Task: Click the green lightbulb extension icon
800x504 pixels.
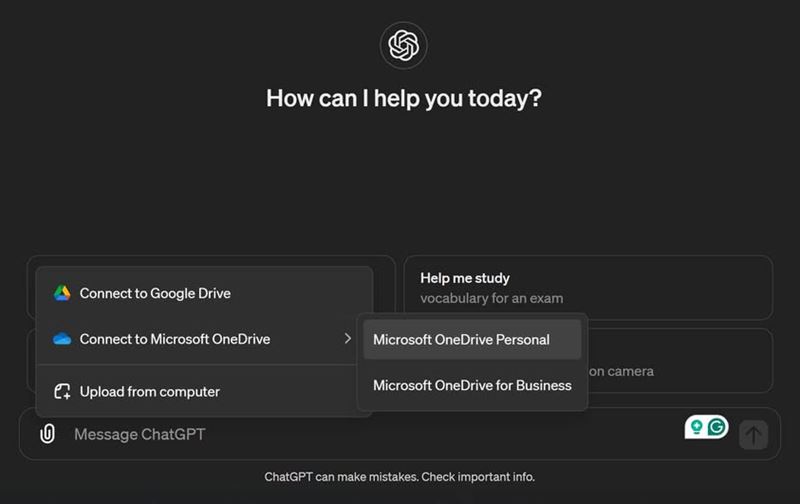Action: (696, 426)
